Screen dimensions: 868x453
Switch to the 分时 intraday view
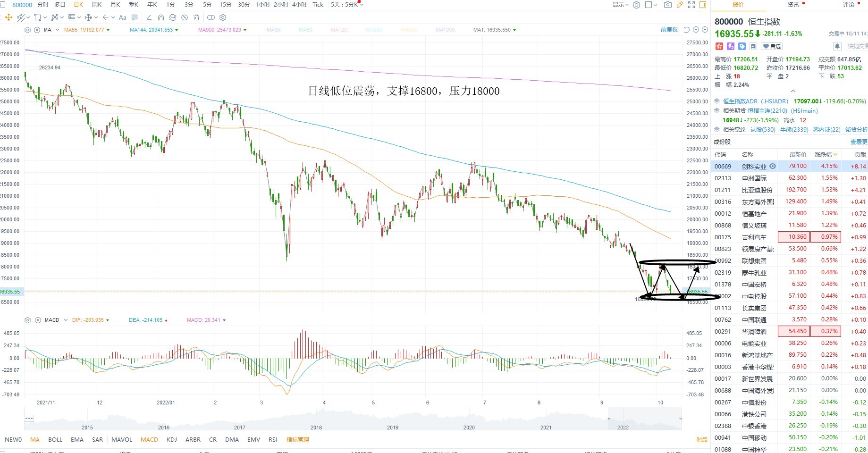(x=42, y=5)
